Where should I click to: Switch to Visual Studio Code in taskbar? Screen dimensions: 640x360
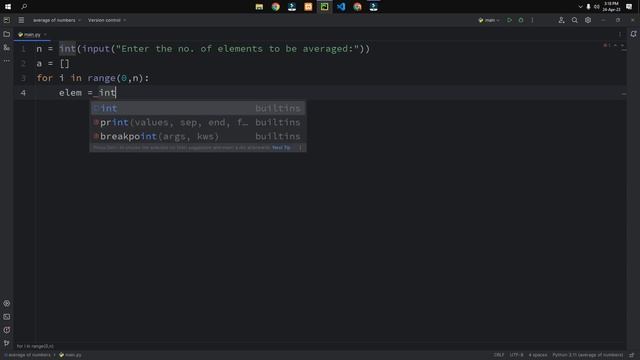[341, 7]
